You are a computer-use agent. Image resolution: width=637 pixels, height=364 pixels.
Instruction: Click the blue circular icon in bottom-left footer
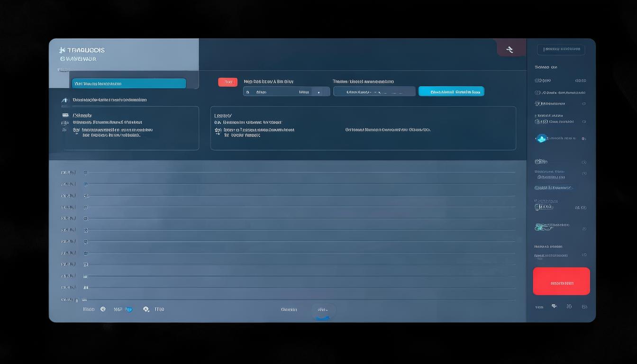(x=129, y=309)
